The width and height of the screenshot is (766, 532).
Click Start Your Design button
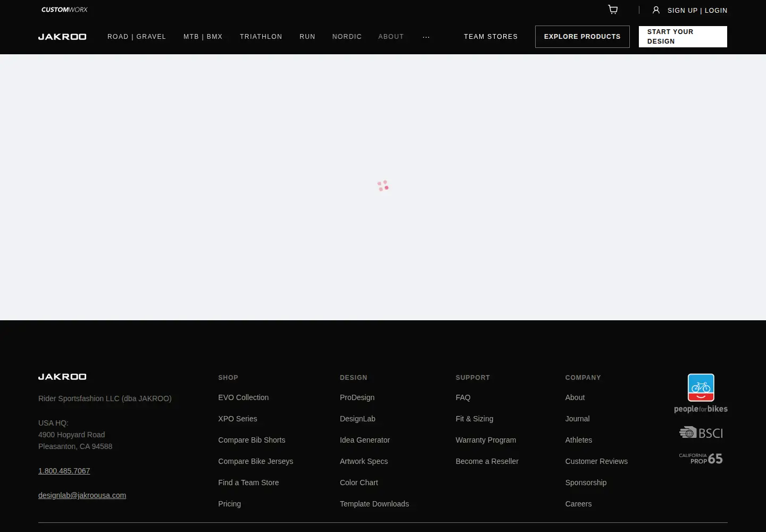click(x=683, y=37)
